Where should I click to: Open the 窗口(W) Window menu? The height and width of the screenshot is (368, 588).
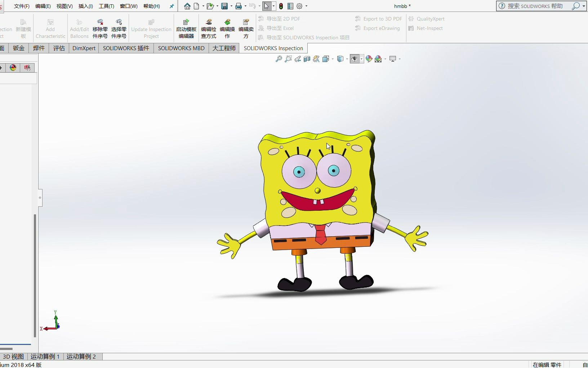click(x=129, y=6)
